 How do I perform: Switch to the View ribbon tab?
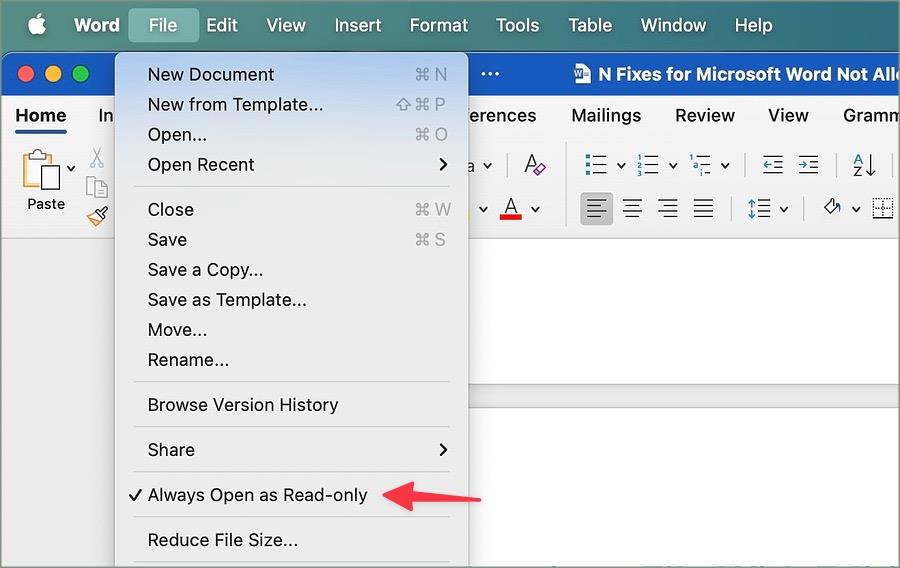coord(788,116)
